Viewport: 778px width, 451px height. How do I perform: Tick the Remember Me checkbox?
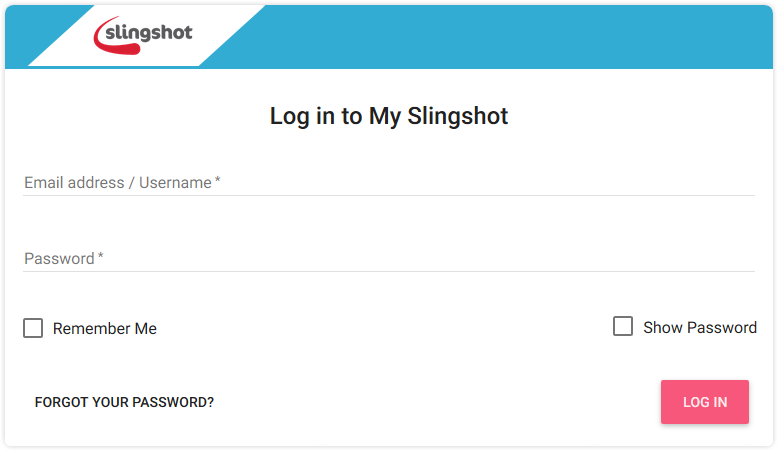pyautogui.click(x=33, y=328)
